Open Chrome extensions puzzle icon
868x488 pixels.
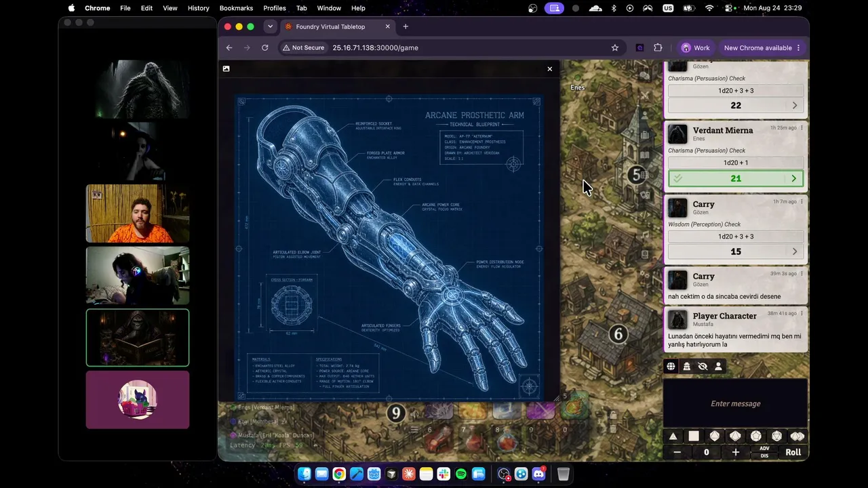point(658,47)
